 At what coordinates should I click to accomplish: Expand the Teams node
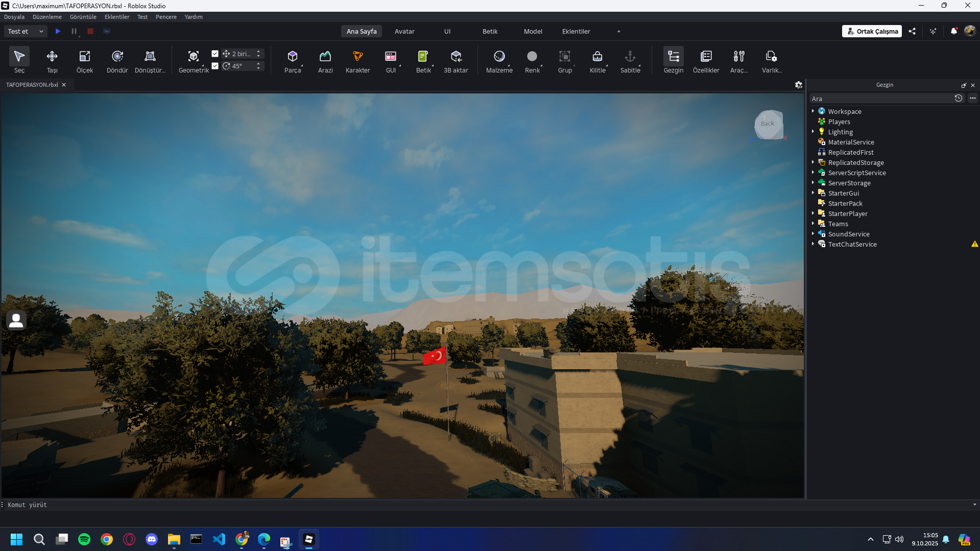click(x=813, y=224)
